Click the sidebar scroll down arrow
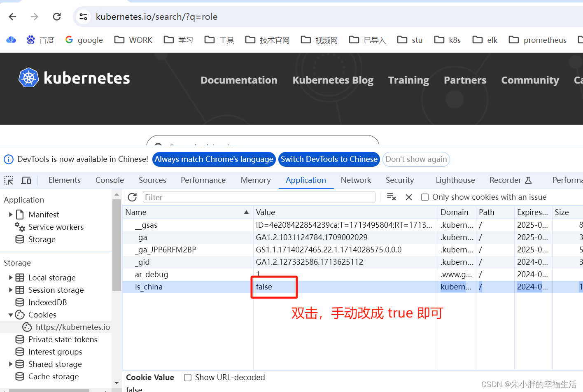 pyautogui.click(x=117, y=383)
